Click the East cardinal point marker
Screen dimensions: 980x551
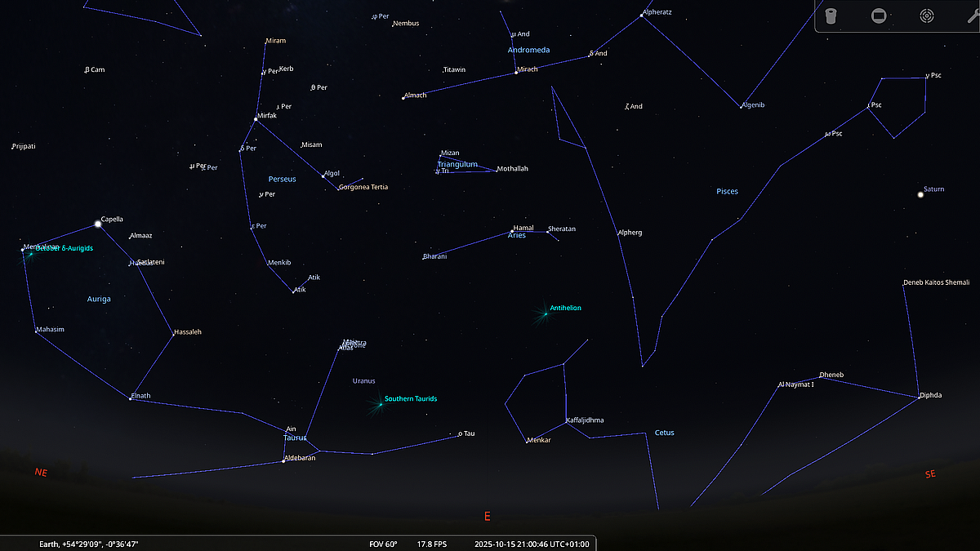click(x=488, y=516)
